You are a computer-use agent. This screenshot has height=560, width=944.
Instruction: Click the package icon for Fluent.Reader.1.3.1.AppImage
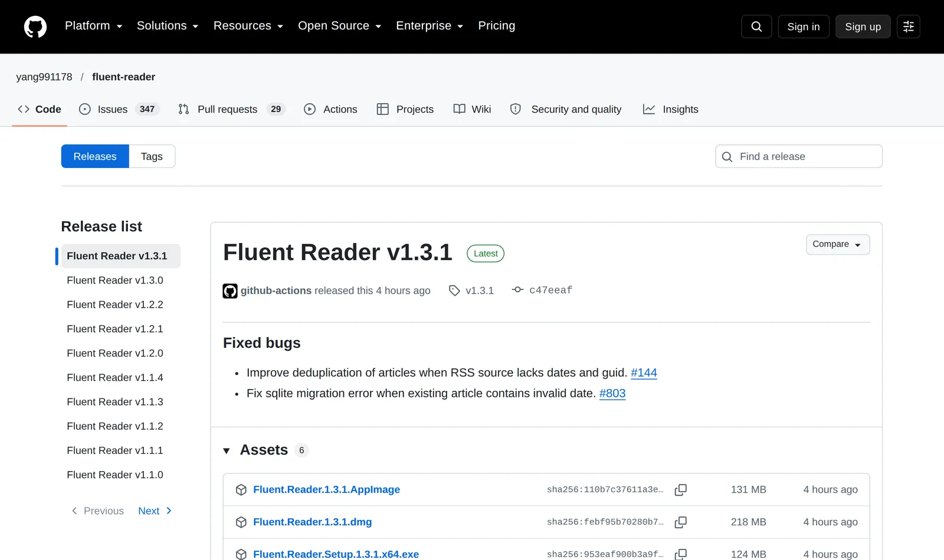(241, 490)
